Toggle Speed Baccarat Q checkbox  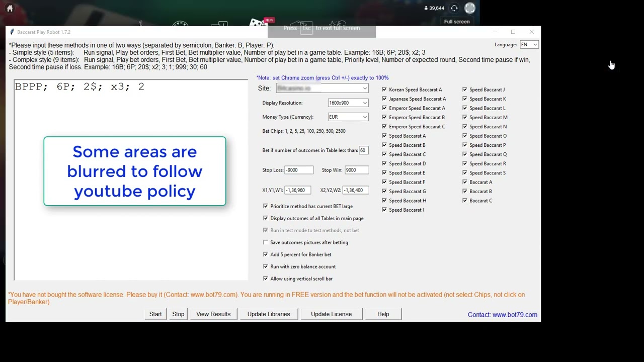pyautogui.click(x=465, y=154)
